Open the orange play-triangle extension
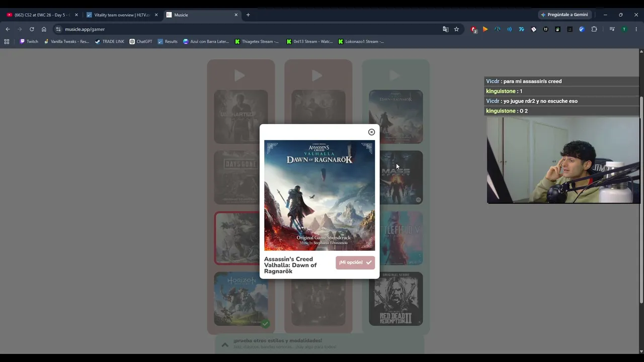Screen dimensions: 644x362 point(485,29)
